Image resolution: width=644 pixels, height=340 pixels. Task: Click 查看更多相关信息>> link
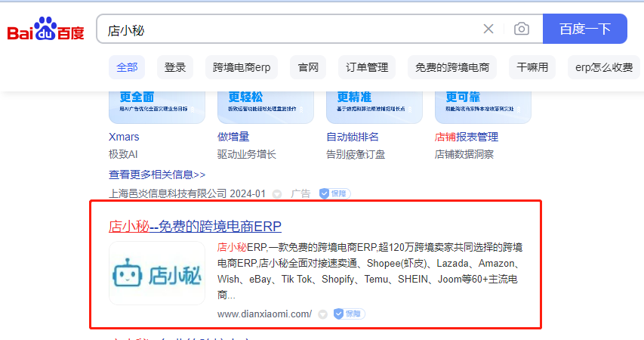[x=157, y=175]
